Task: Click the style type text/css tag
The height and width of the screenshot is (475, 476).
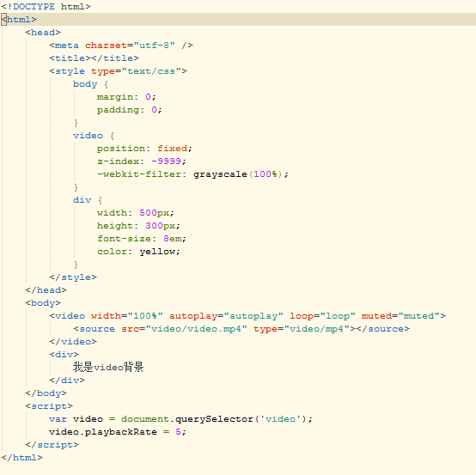Action: pos(118,71)
